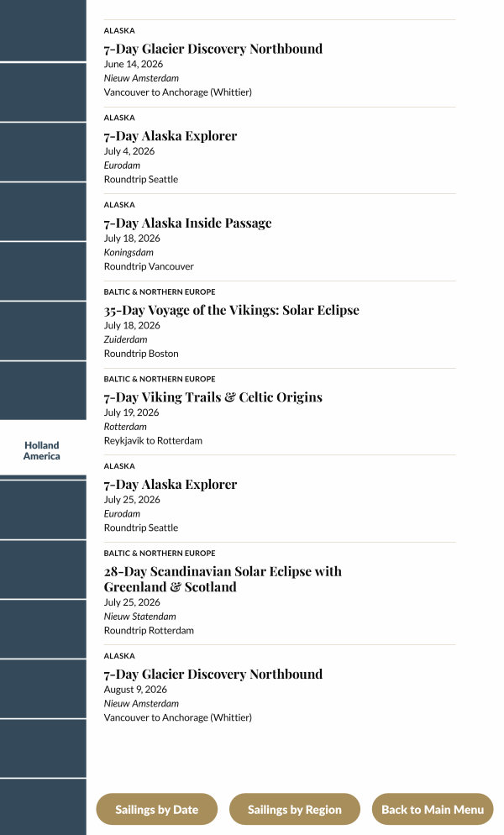View 35-Day Voyage of the Vikings: Solar Eclipse
The width and height of the screenshot is (504, 835).
tap(231, 310)
